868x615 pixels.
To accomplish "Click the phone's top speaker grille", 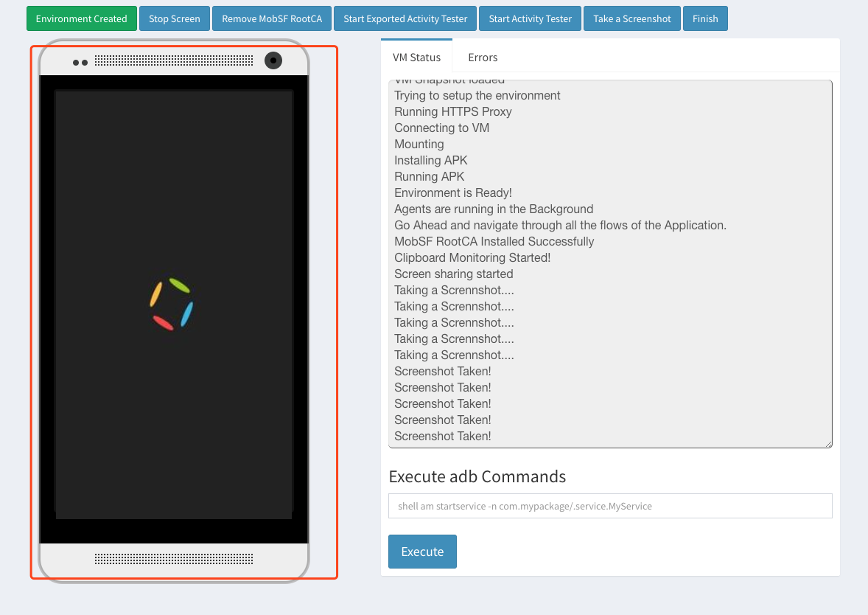I will (x=174, y=60).
